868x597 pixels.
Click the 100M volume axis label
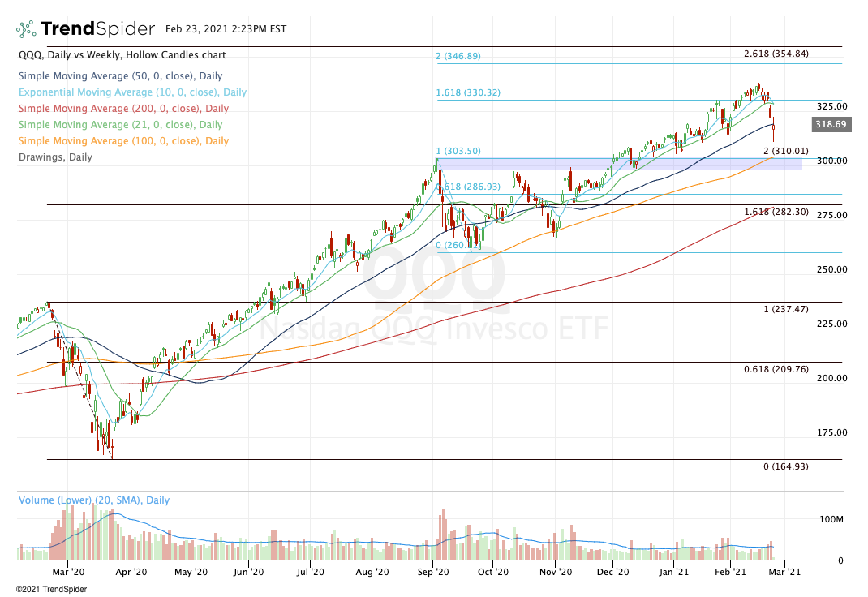click(x=831, y=519)
